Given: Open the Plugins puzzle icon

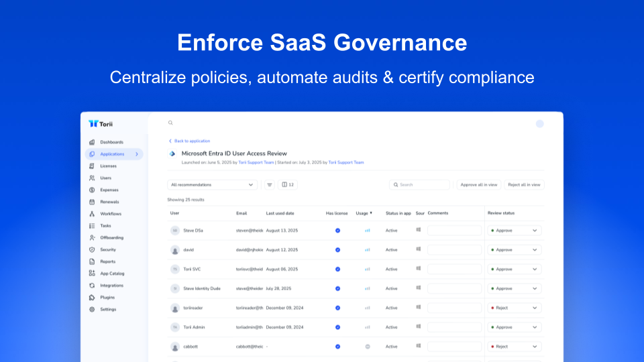Looking at the screenshot, I should click(x=92, y=298).
